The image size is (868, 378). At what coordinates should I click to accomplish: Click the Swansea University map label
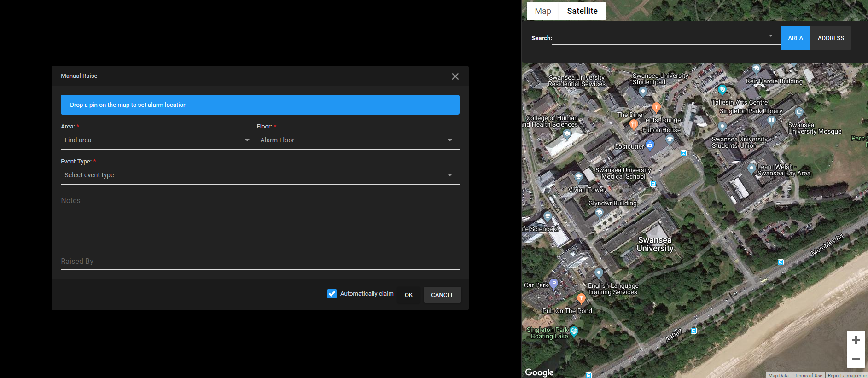(655, 244)
